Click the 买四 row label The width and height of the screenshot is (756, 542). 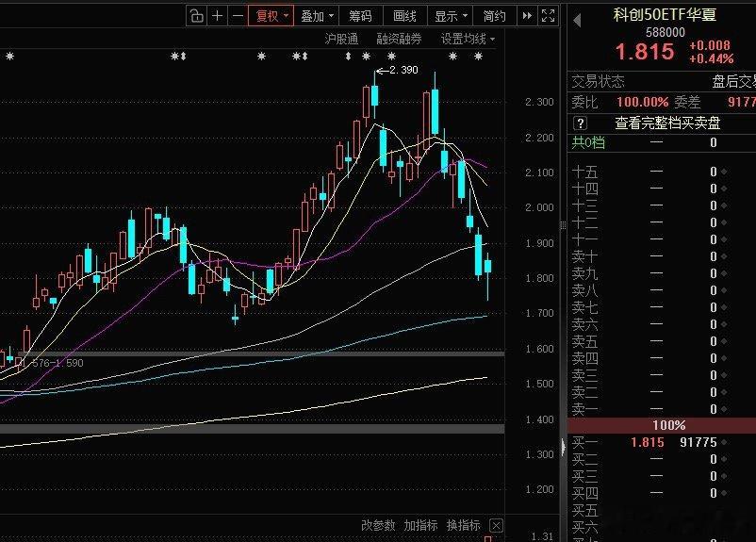tap(584, 493)
